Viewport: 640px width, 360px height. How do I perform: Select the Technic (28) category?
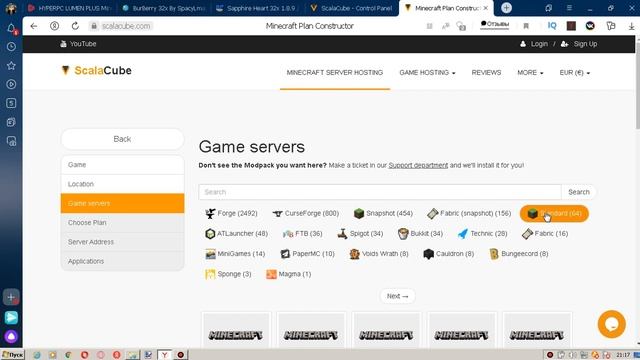[x=482, y=233]
